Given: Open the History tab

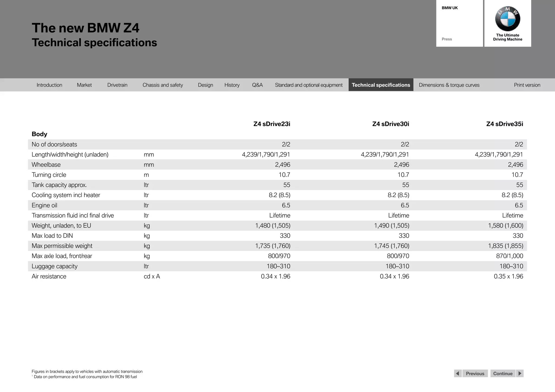Looking at the screenshot, I should pos(232,85).
